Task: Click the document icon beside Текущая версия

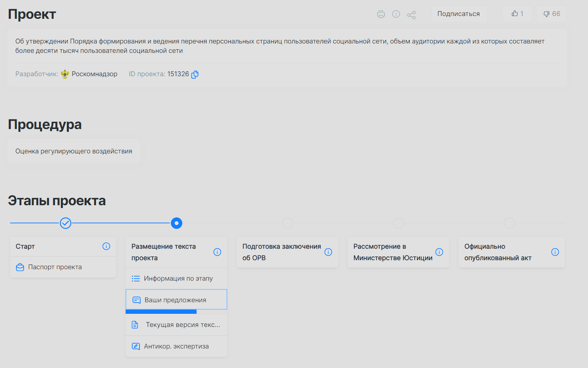Action: pos(135,325)
